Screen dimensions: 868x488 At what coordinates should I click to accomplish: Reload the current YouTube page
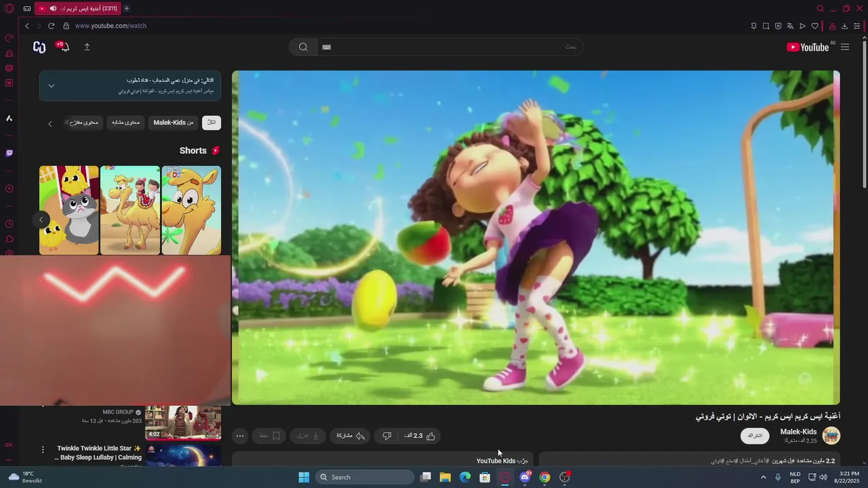[x=51, y=26]
